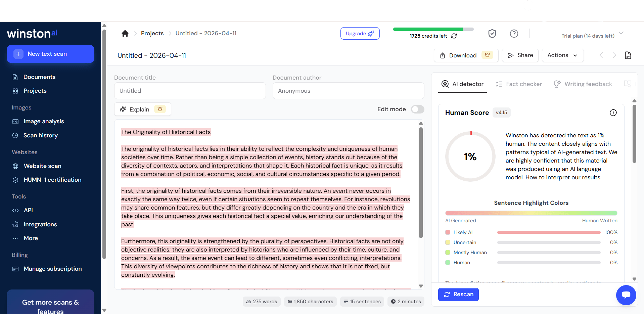
Task: Click the Human Score info icon
Action: (613, 113)
